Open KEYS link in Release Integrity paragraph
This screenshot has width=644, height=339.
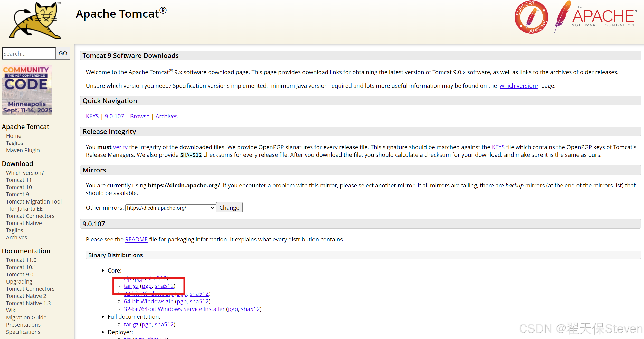[x=498, y=147]
